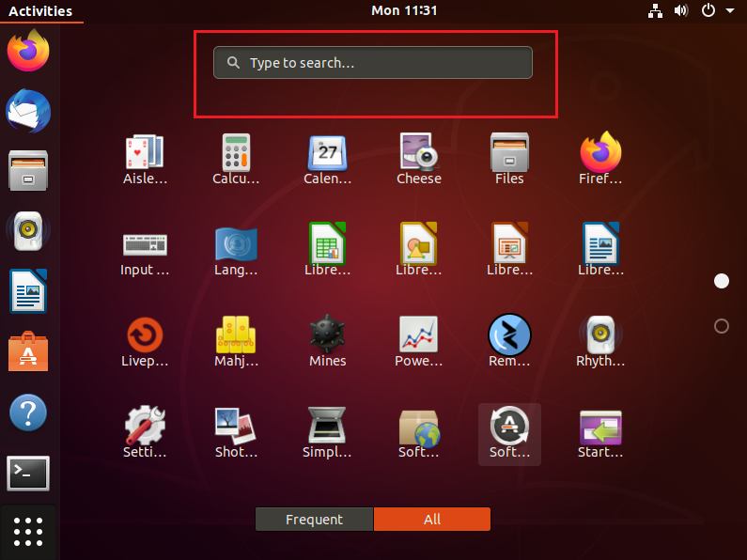747x560 pixels.
Task: Launch the Mines game
Action: click(x=327, y=340)
